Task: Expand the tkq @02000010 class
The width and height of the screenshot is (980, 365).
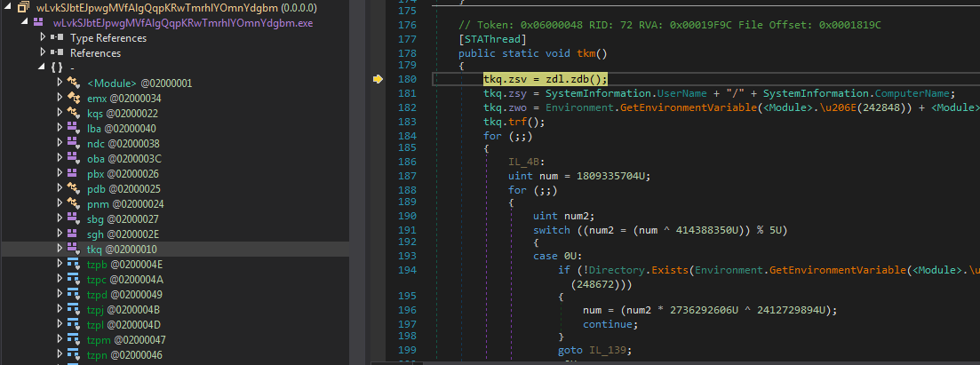Action: click(60, 249)
